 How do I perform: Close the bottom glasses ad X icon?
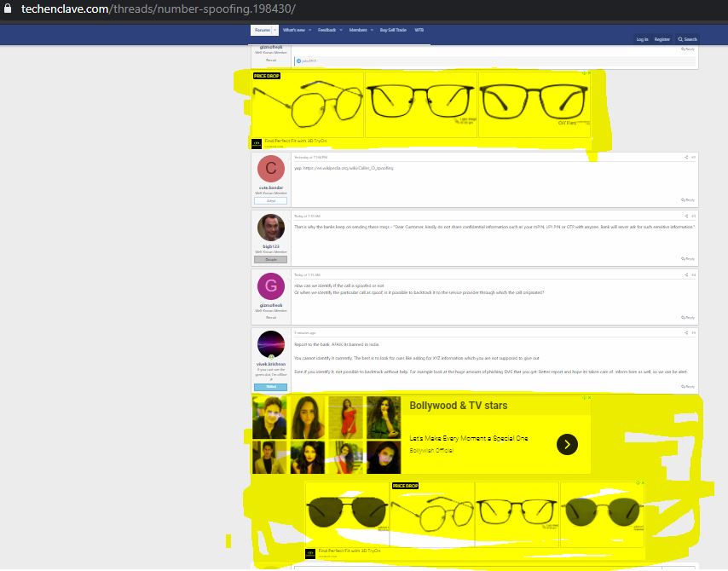click(x=643, y=483)
